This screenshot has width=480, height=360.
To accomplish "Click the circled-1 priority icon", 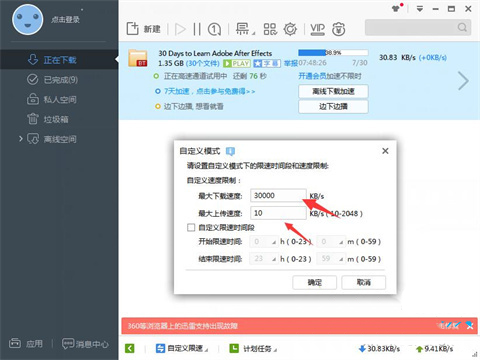I will coord(214,29).
